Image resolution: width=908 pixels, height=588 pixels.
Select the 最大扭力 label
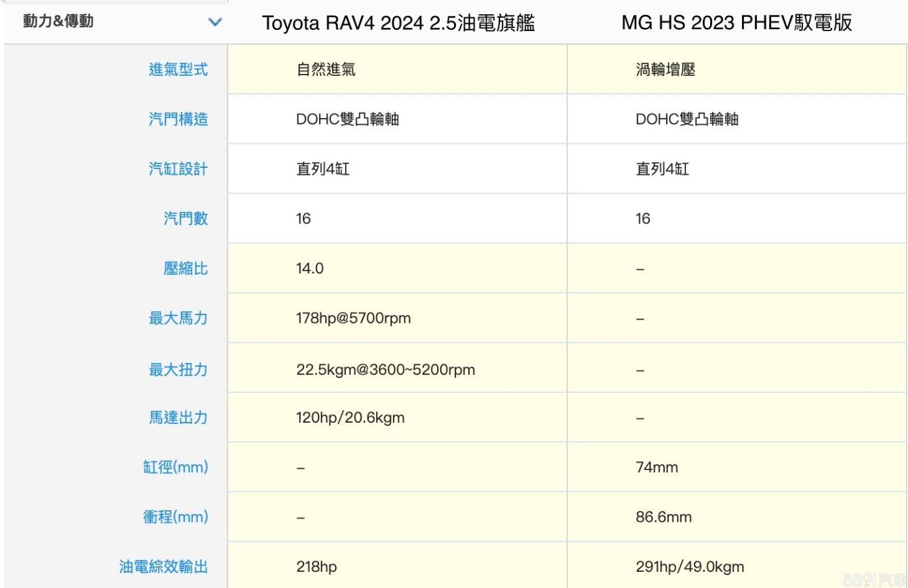pos(178,370)
